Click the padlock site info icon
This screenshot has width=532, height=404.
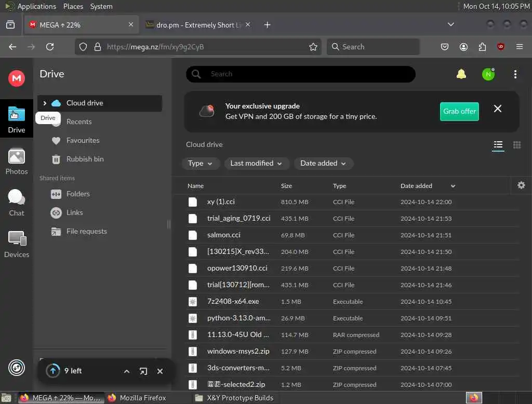(x=97, y=47)
